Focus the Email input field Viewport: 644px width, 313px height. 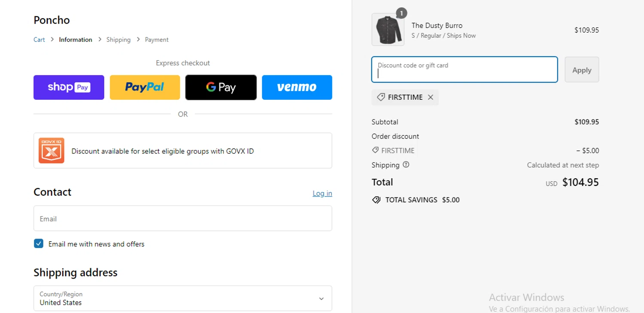click(182, 218)
